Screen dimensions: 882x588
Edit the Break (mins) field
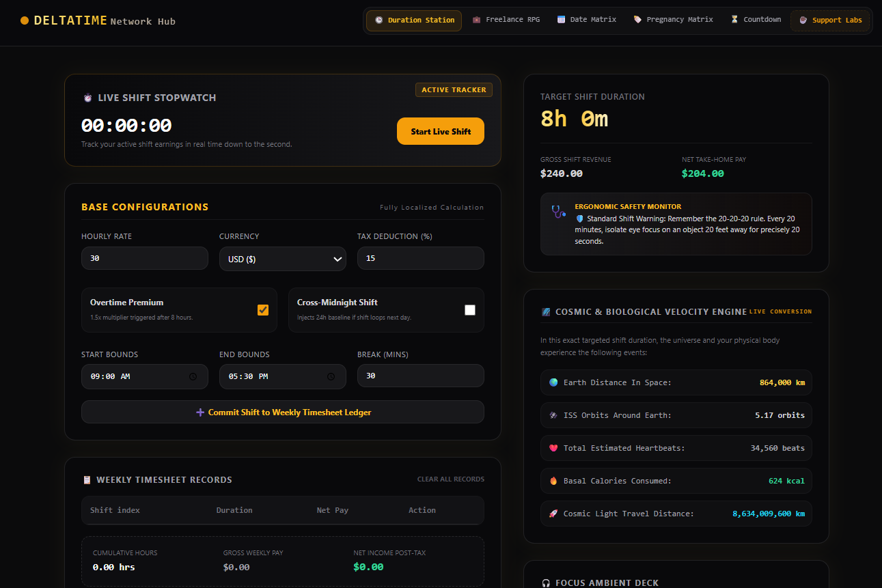(421, 376)
